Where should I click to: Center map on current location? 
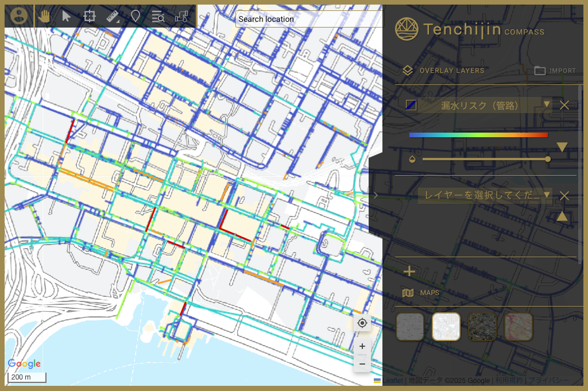(362, 323)
